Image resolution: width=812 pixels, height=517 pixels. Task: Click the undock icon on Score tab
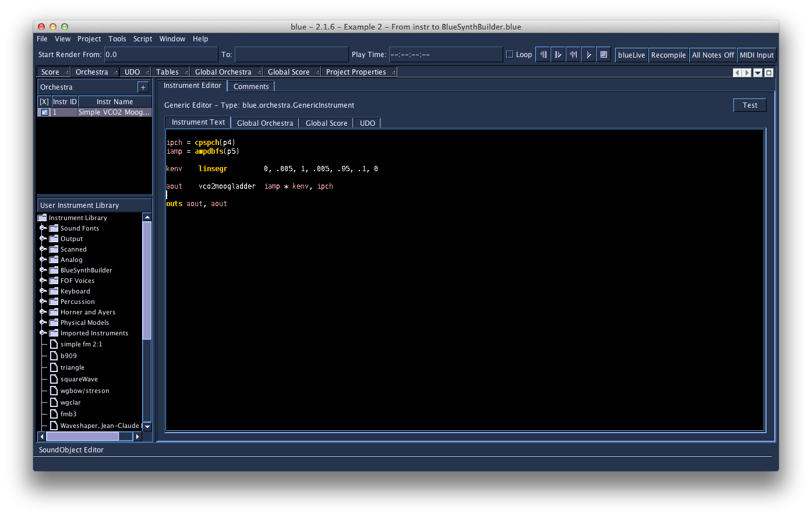coord(67,72)
